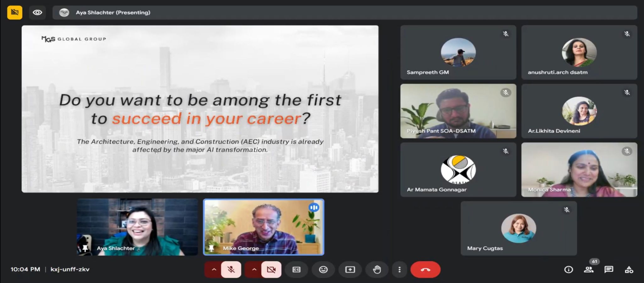Select Monica Sharma's video tile
Screen dimensions: 644x283
point(579,170)
